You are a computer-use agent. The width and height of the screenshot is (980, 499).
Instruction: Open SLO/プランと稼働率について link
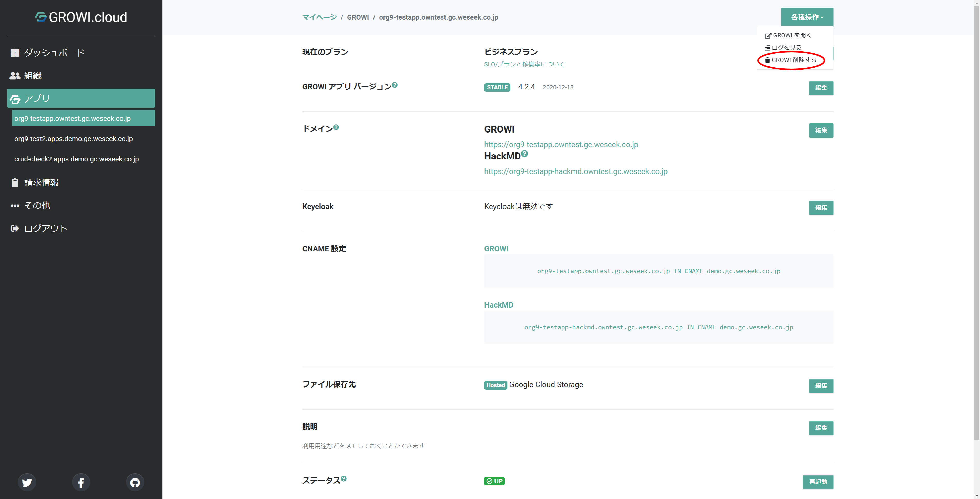click(x=524, y=64)
